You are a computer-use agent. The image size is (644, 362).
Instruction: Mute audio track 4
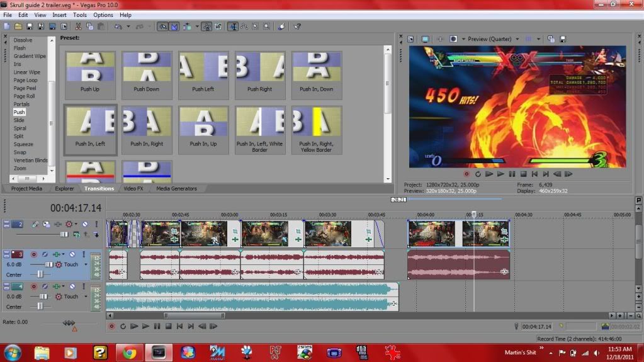click(x=72, y=286)
